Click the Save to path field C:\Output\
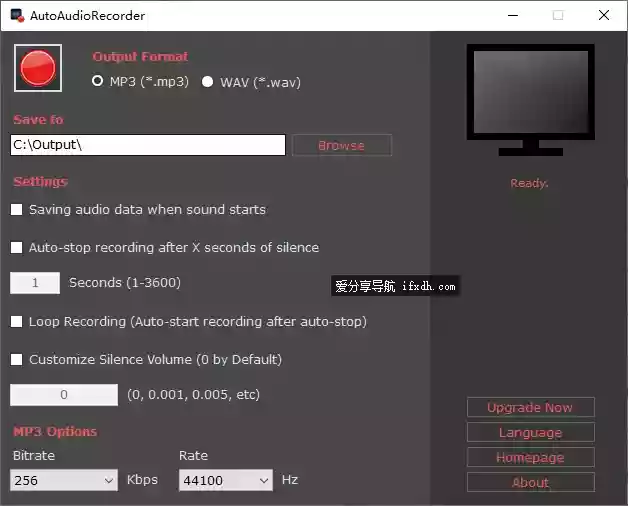628x506 pixels. [148, 145]
